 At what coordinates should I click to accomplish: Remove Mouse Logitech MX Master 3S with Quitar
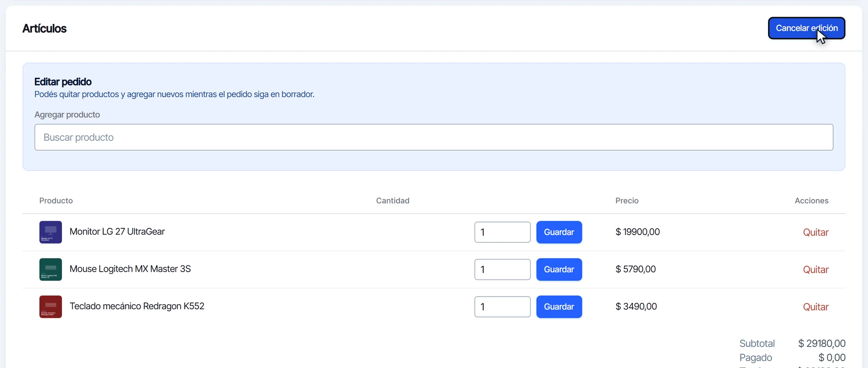point(816,269)
